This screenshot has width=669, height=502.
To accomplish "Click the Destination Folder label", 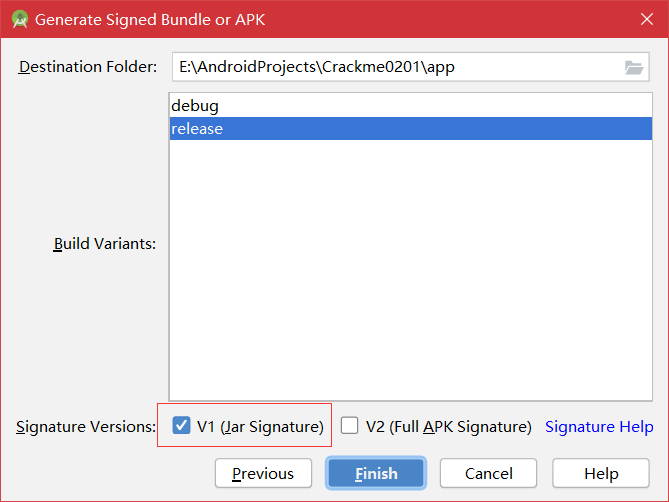I will pos(88,67).
